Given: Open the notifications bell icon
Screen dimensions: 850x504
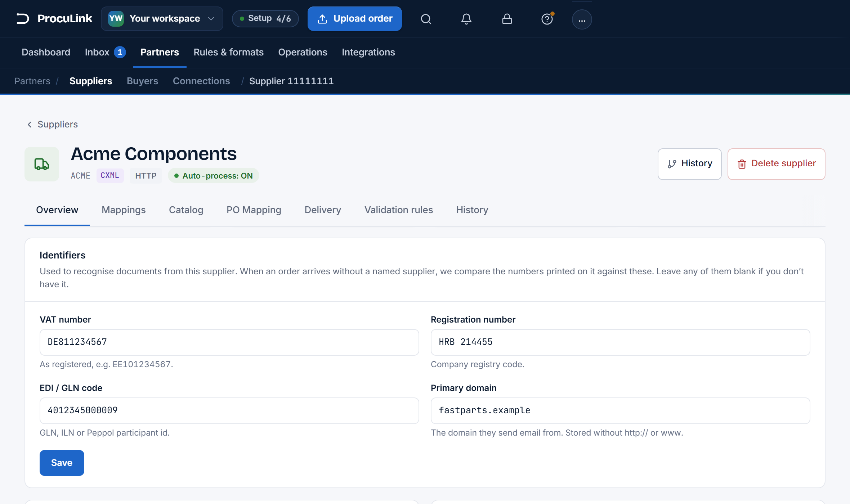Looking at the screenshot, I should click(x=466, y=19).
